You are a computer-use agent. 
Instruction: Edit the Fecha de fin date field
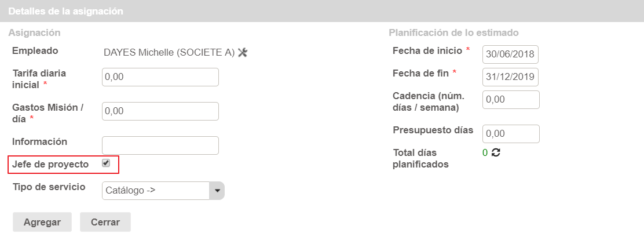pos(510,77)
